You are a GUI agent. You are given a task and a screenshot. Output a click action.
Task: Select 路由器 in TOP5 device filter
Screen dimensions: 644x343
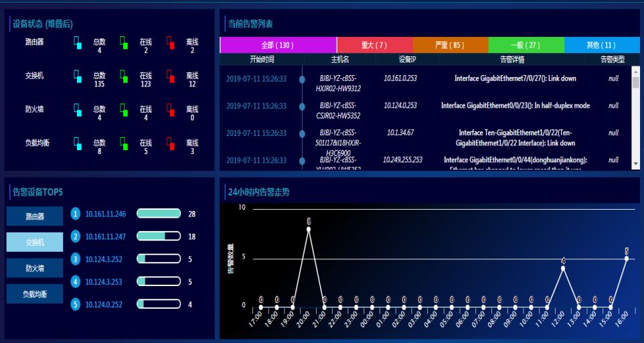pos(35,216)
